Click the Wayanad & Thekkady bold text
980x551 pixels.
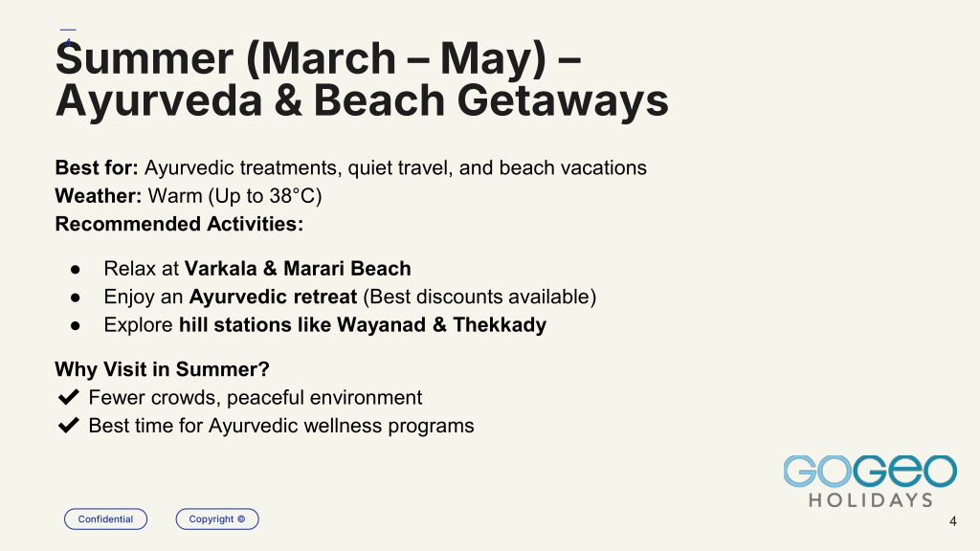[x=441, y=325]
